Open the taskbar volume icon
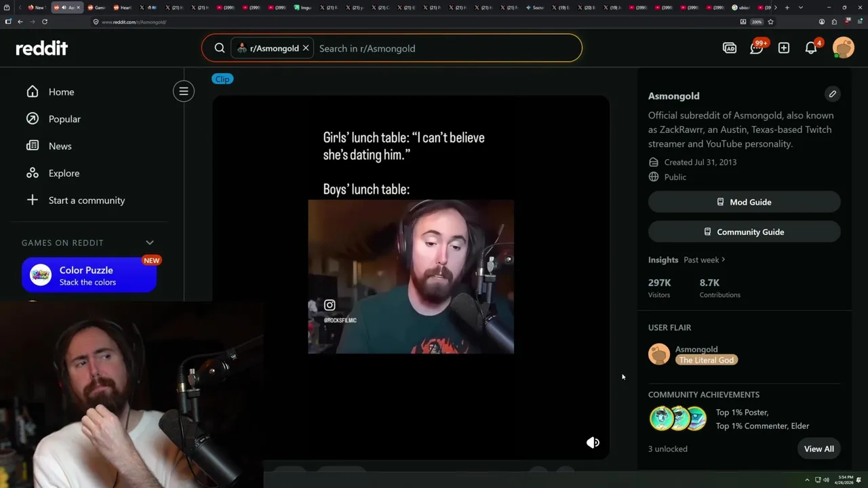This screenshot has width=868, height=488. click(x=827, y=480)
